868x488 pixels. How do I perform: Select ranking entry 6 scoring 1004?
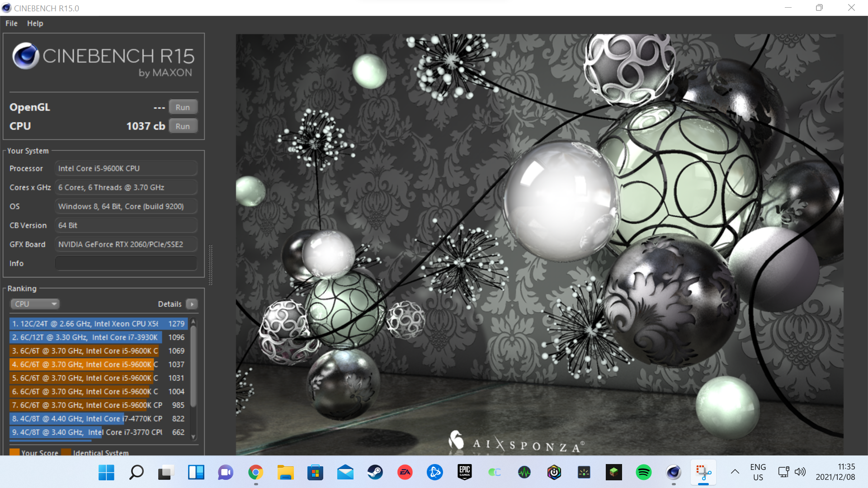(x=98, y=391)
